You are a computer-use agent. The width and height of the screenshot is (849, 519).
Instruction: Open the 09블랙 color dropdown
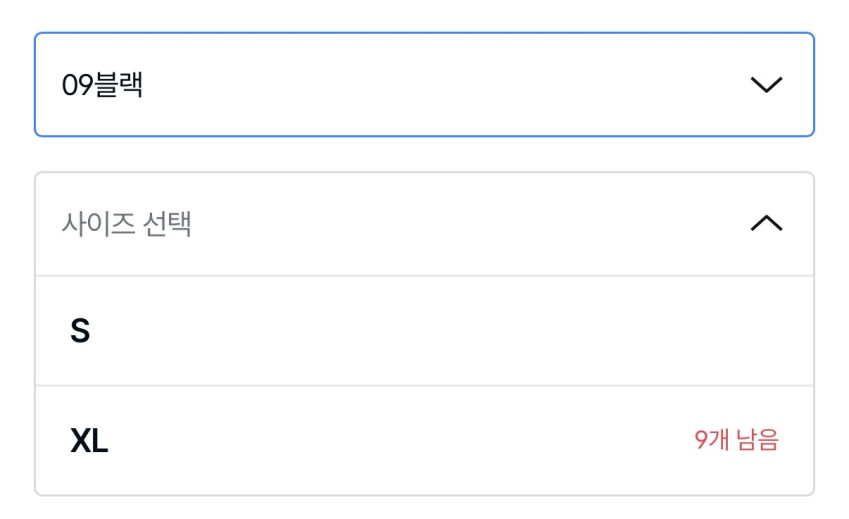(424, 85)
